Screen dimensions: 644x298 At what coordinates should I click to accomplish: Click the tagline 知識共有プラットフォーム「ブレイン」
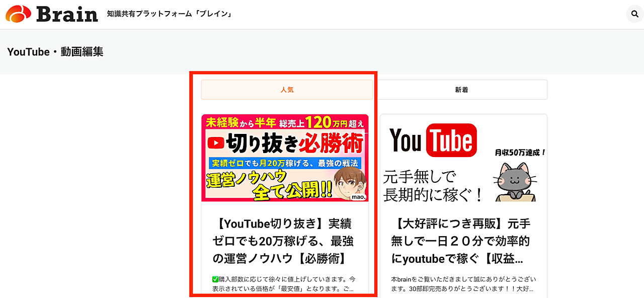(170, 14)
